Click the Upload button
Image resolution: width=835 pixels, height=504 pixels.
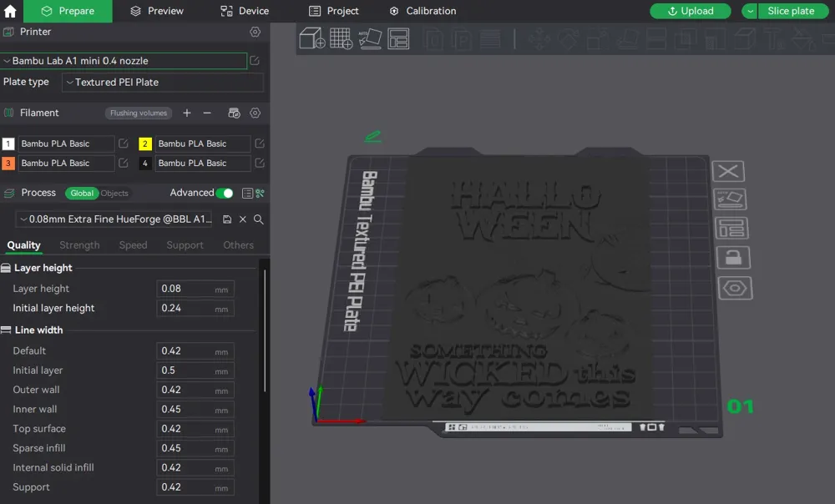(x=691, y=11)
